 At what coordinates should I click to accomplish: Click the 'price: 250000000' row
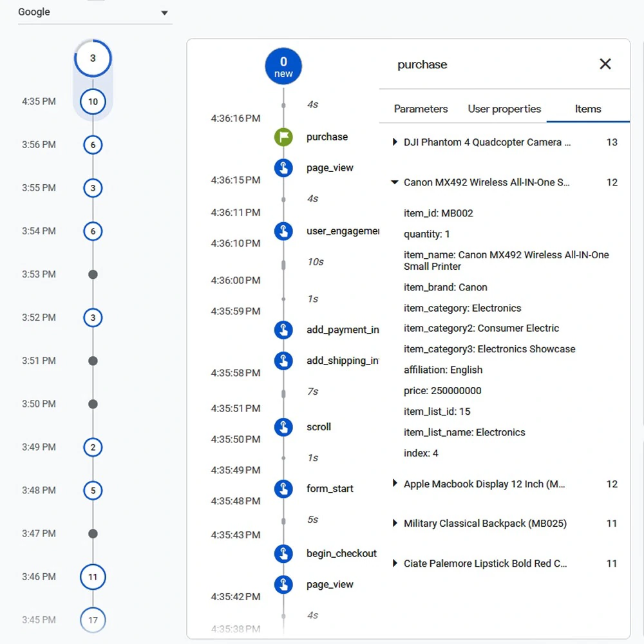442,391
